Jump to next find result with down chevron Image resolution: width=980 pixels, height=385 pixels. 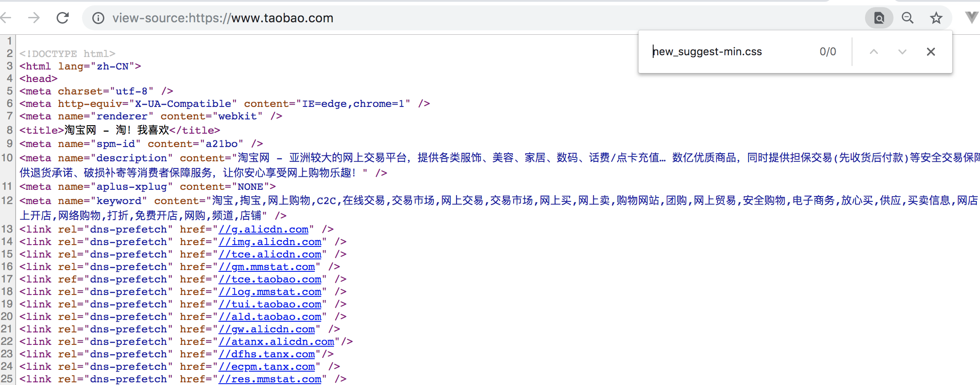coord(902,52)
